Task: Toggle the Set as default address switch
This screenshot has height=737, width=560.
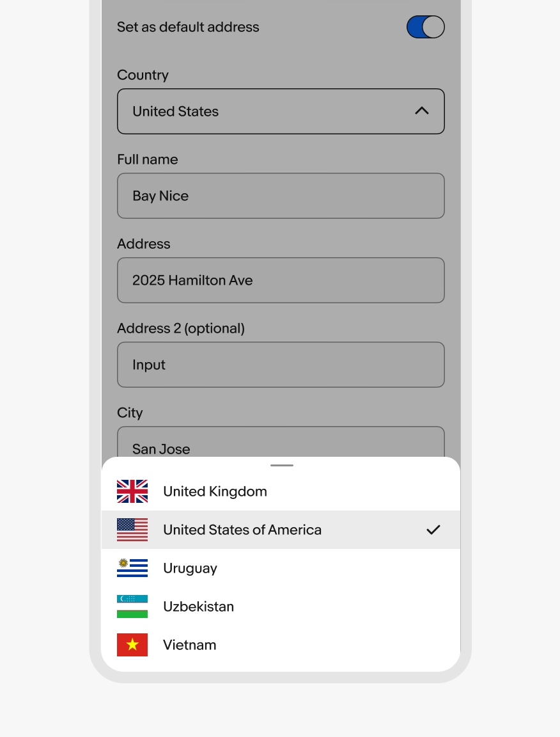Action: point(425,27)
